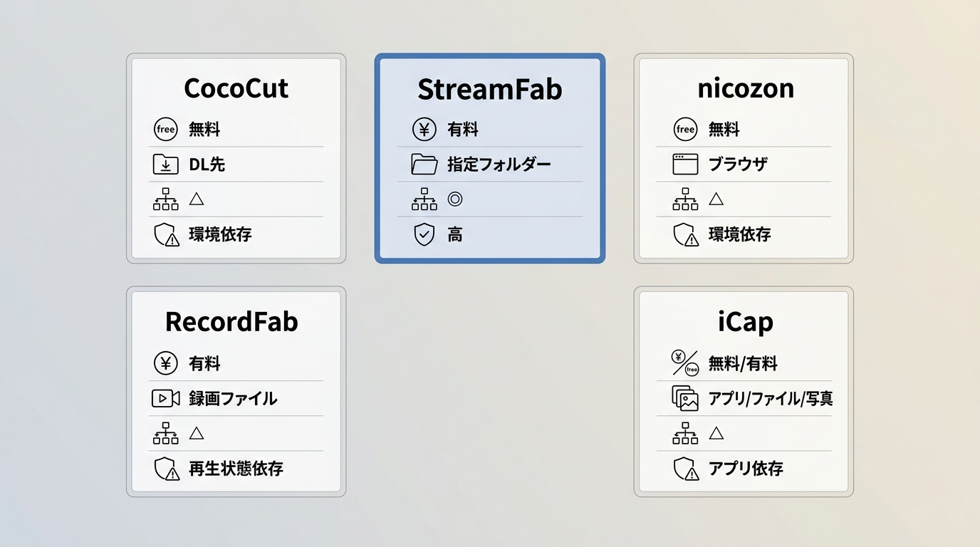Click 無料 text in CocoCut card
This screenshot has height=547, width=980.
204,130
